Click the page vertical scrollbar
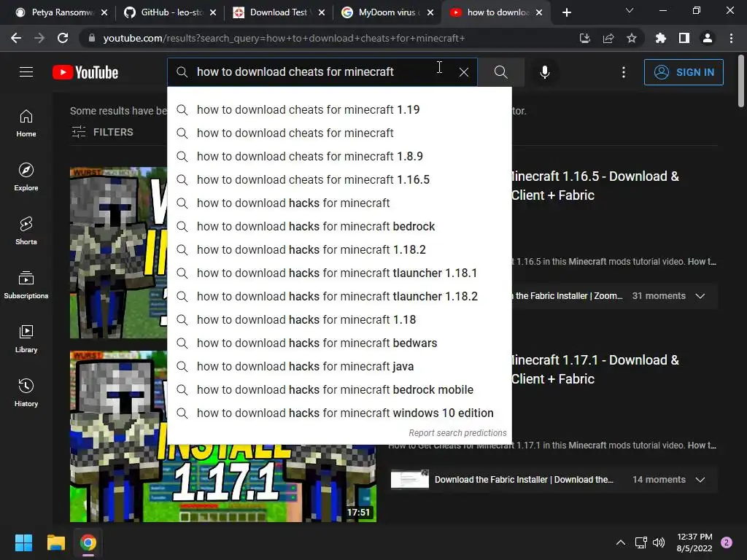This screenshot has width=747, height=560. [x=741, y=81]
